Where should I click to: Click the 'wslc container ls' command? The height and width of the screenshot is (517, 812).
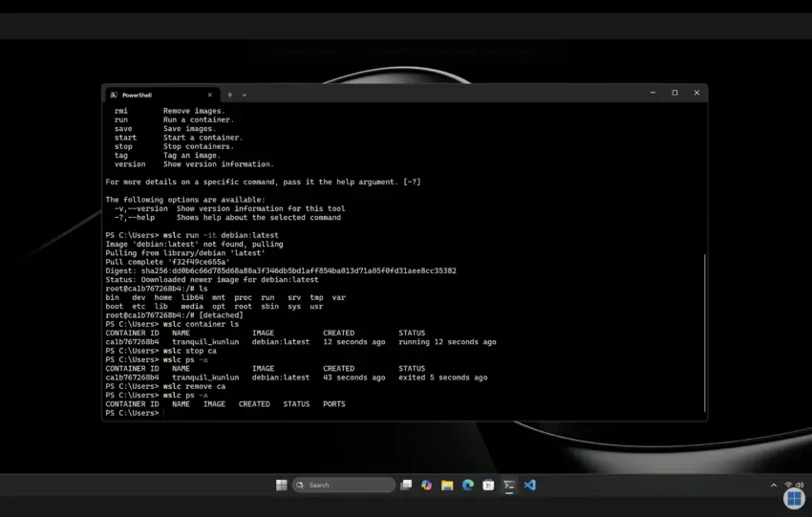(201, 324)
